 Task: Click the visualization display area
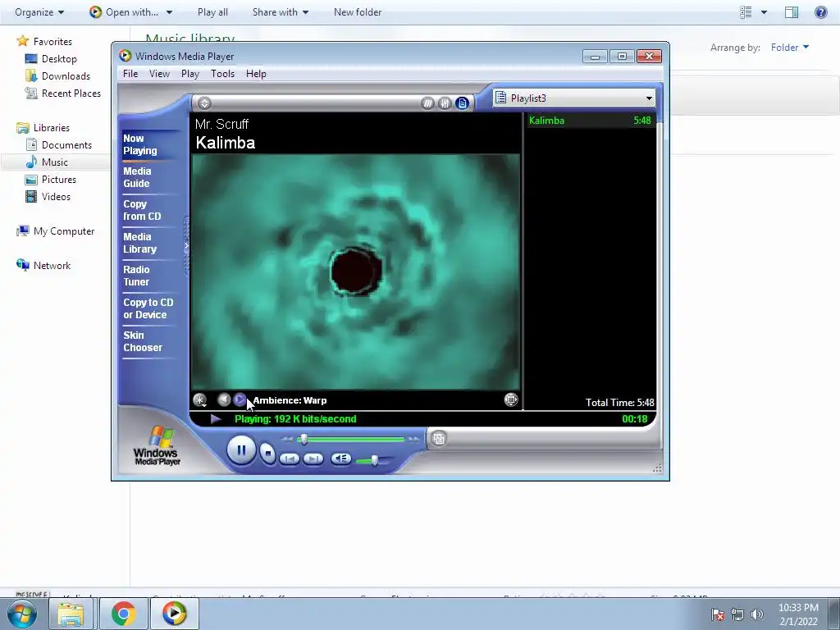tap(355, 272)
